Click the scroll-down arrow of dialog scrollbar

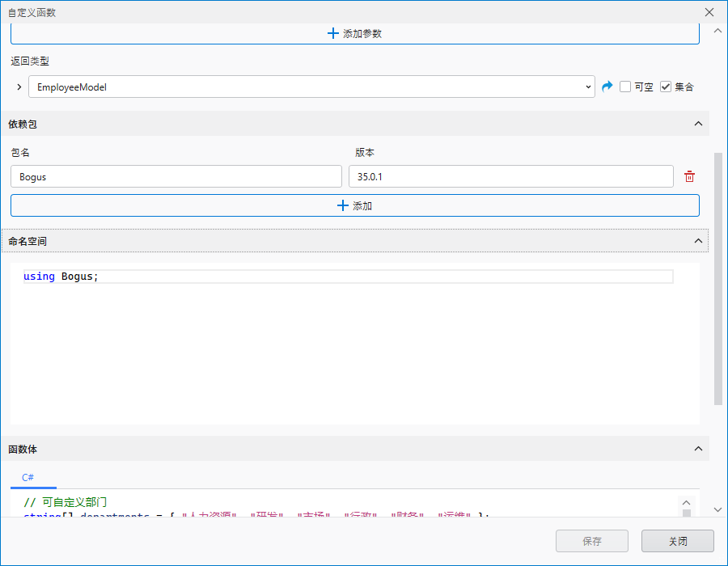717,509
